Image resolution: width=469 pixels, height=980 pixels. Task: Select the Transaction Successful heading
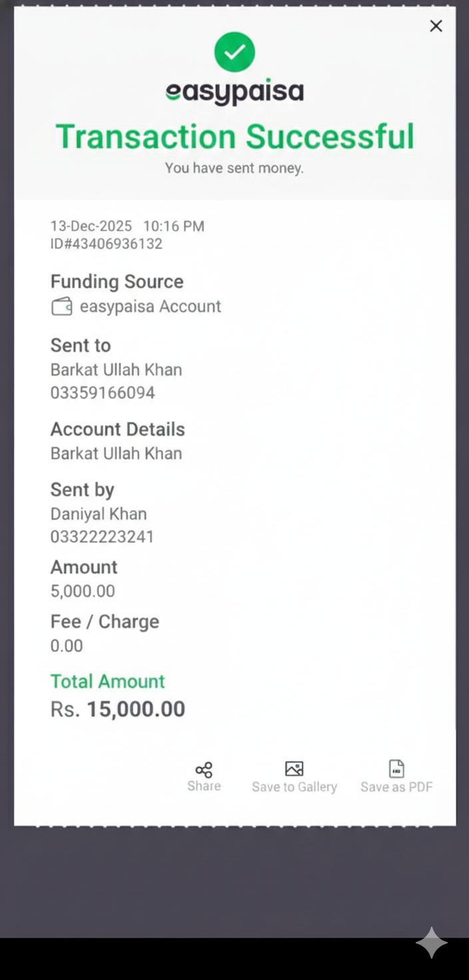click(x=234, y=136)
